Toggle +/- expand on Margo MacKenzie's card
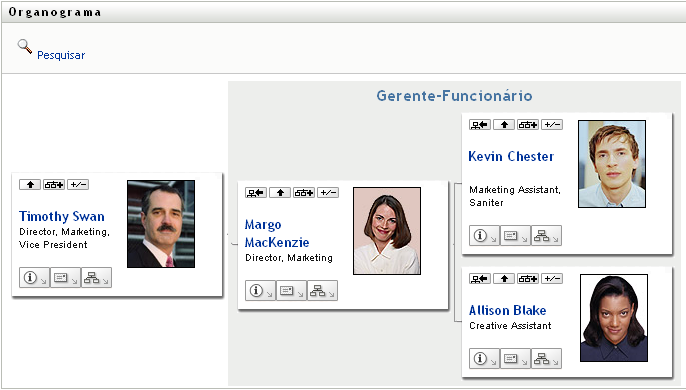686x390 pixels. [x=328, y=193]
